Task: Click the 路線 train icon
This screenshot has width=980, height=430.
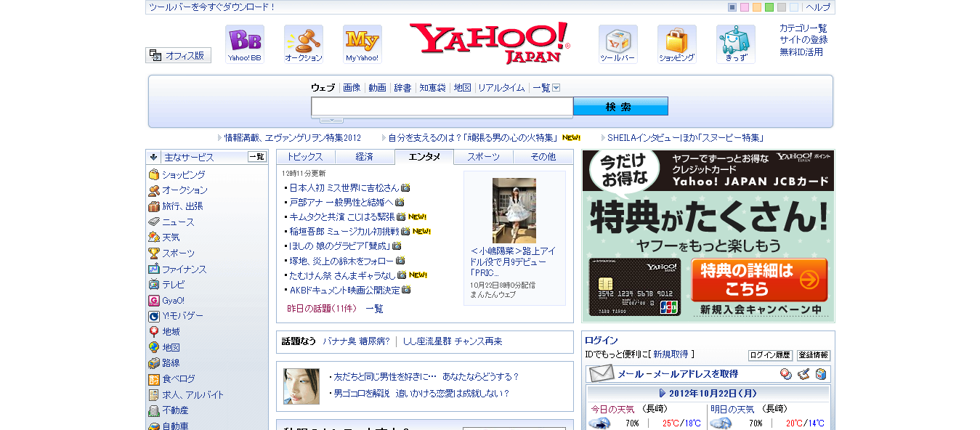Action: [x=154, y=363]
